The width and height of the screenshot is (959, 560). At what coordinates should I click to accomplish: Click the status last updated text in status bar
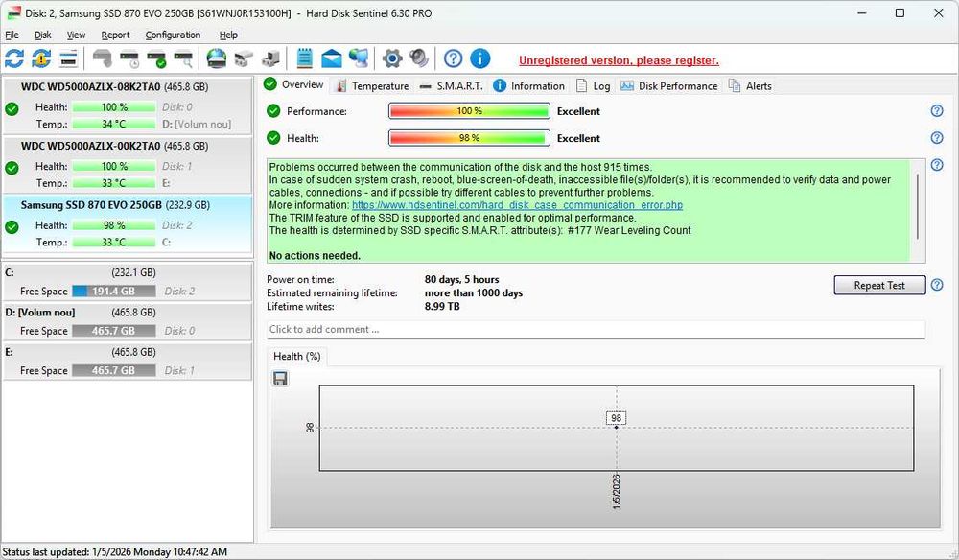click(x=115, y=551)
